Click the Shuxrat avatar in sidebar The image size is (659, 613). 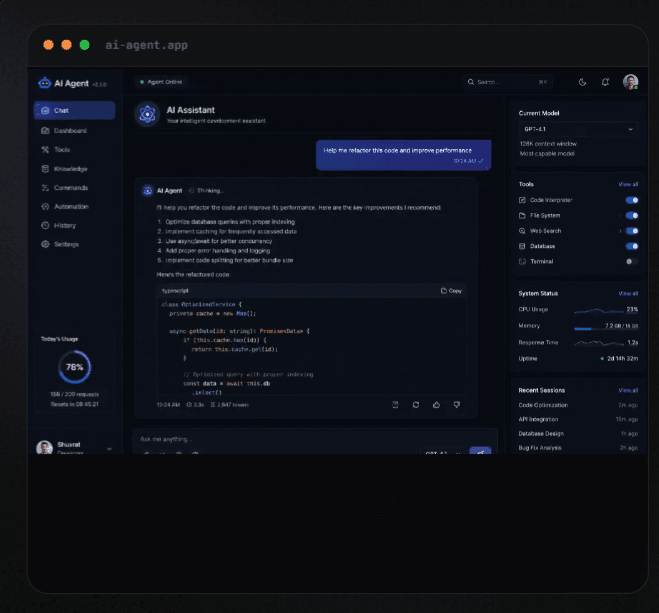coord(45,447)
